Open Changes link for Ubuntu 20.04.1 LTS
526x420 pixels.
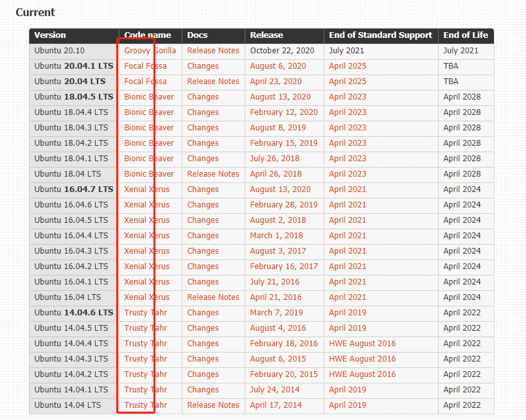click(202, 66)
